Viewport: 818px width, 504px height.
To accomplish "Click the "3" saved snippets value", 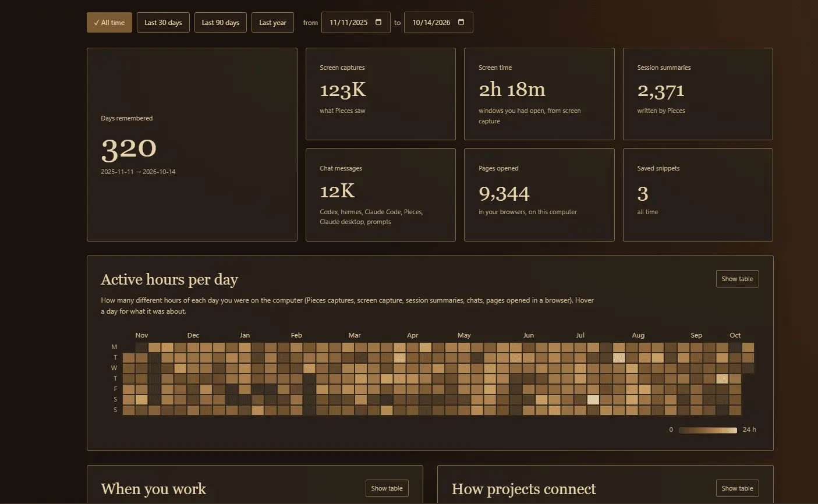I will [x=642, y=193].
